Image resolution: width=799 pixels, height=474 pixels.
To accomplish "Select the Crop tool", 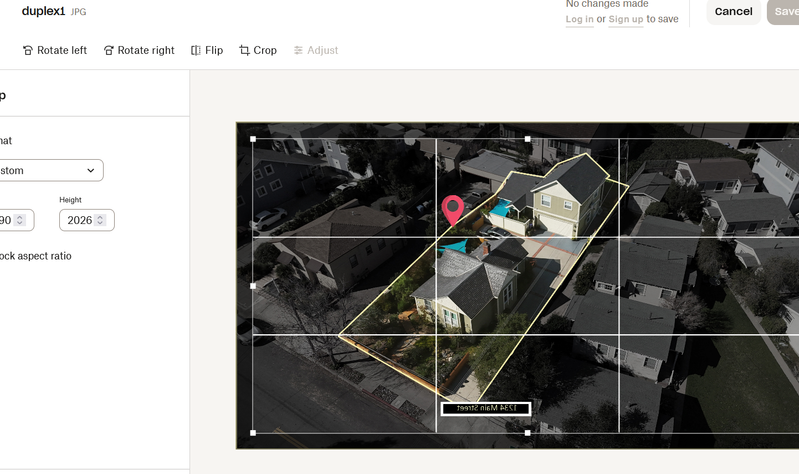I will coord(258,50).
